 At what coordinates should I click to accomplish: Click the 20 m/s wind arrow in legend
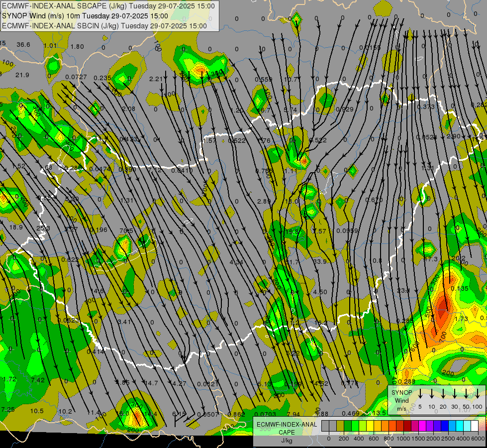coord(443,394)
